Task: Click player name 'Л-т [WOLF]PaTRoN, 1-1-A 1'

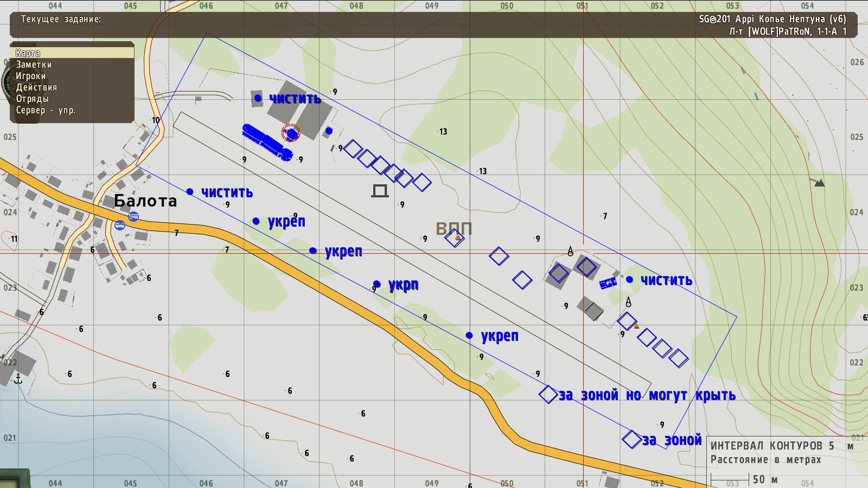Action: 788,31
